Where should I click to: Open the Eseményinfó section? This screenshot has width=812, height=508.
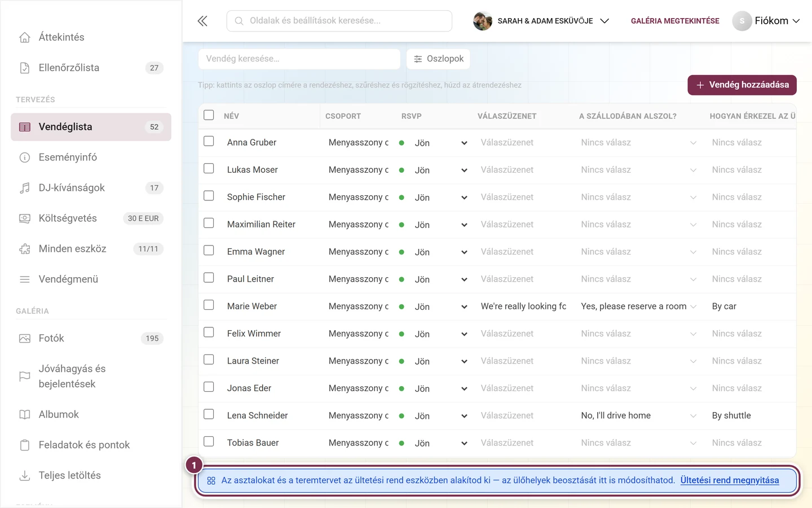pyautogui.click(x=91, y=157)
